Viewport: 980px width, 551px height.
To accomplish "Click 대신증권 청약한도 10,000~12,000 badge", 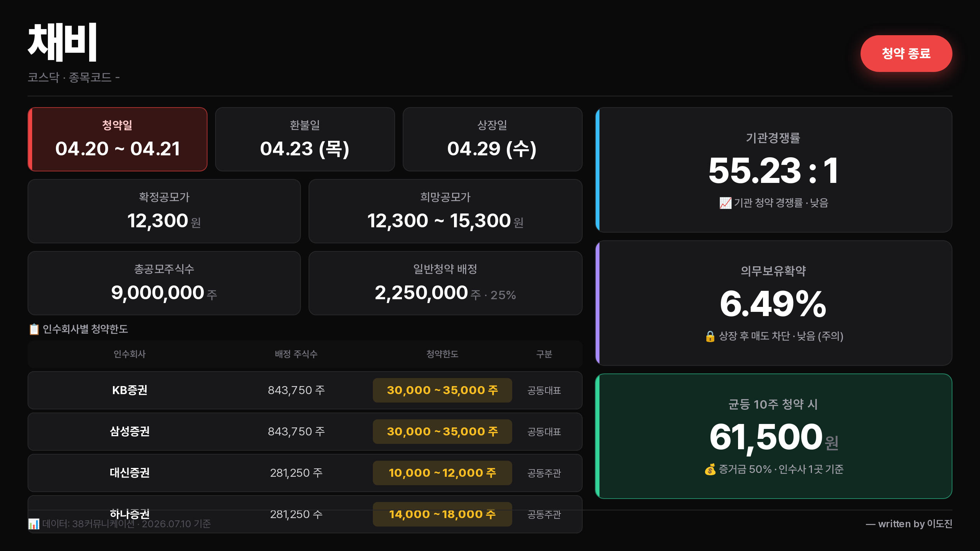I will coord(442,473).
